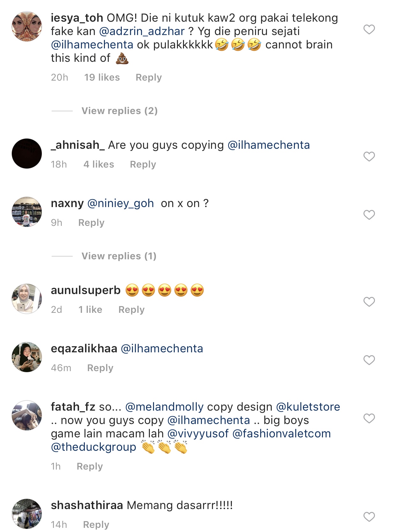Viewport: 396px width, 532px height.
Task: Like shashathiraa's comment with heart
Action: (x=369, y=517)
